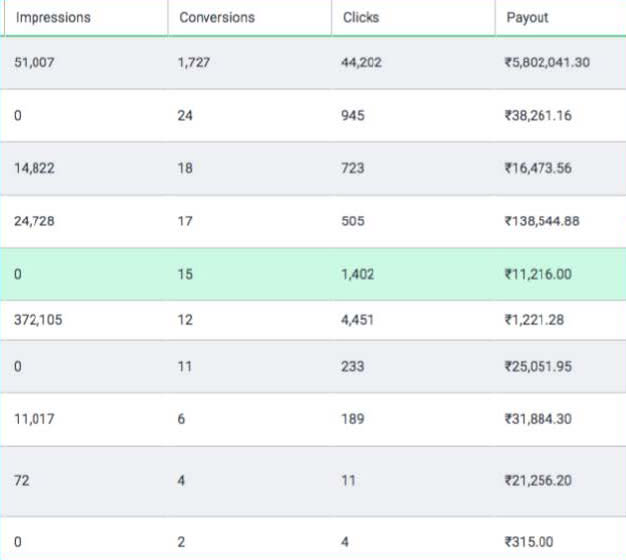626x560 pixels.
Task: Click the 1,727 conversions value
Action: click(194, 63)
